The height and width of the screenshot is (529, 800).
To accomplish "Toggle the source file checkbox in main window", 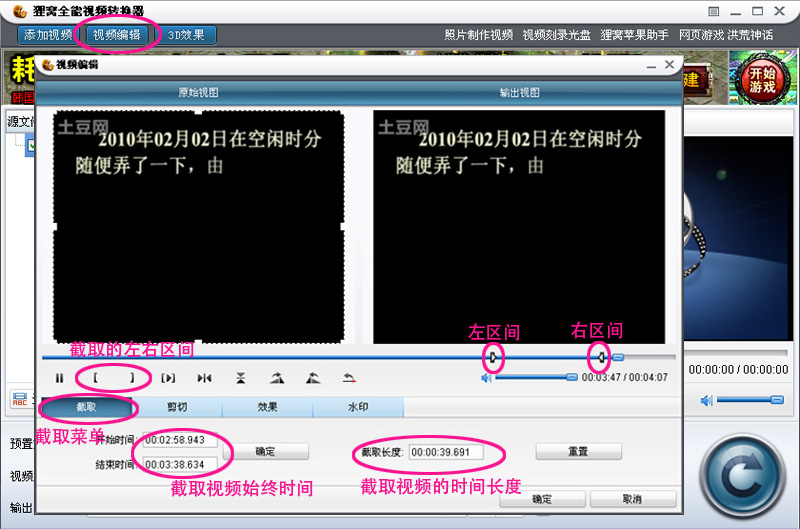I will (31, 146).
